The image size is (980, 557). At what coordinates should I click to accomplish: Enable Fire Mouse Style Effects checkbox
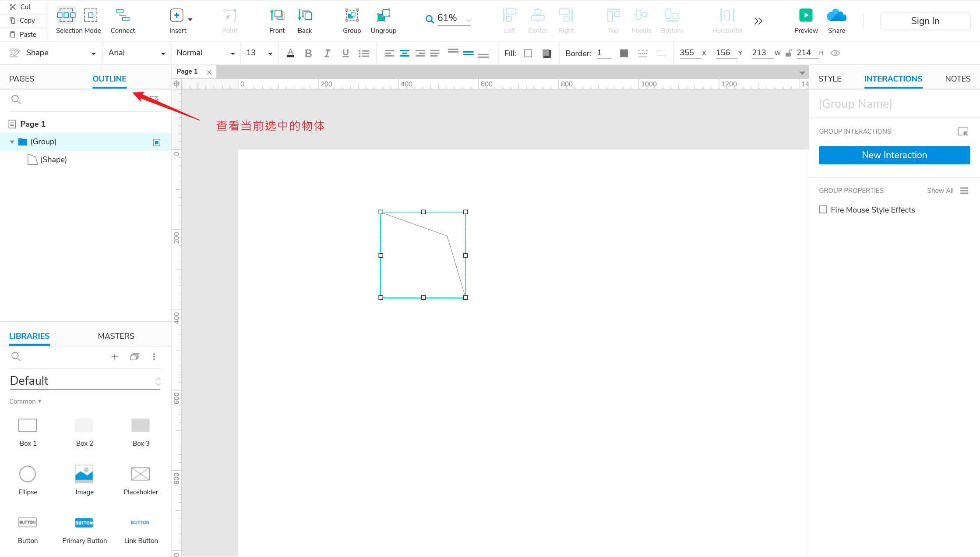tap(823, 209)
